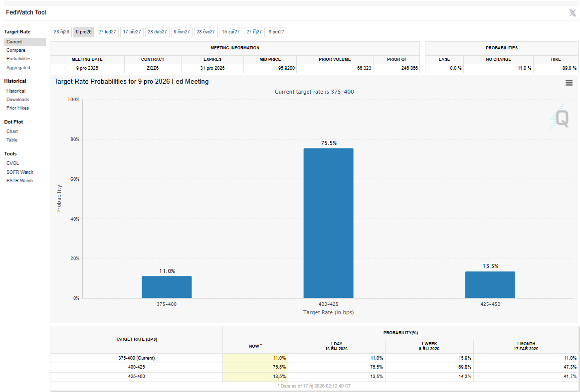Go to the 9 čvn27 meeting tab
This screenshot has width=580, height=392.
coord(182,32)
